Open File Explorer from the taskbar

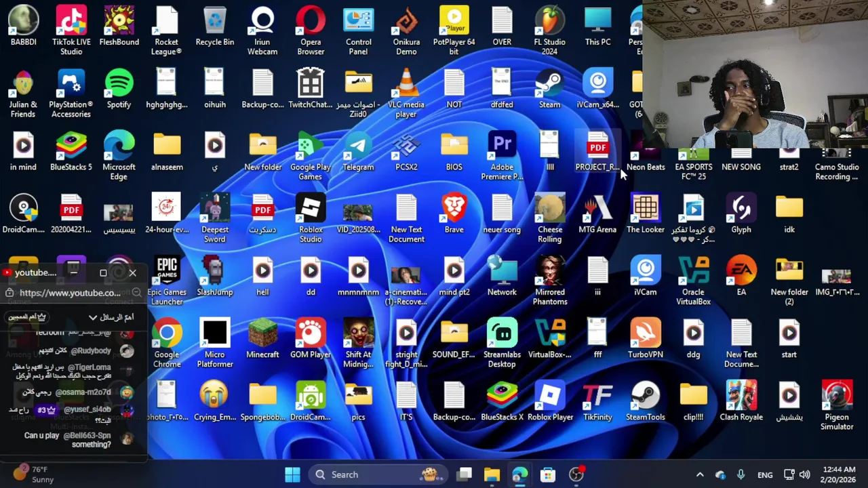click(492, 475)
